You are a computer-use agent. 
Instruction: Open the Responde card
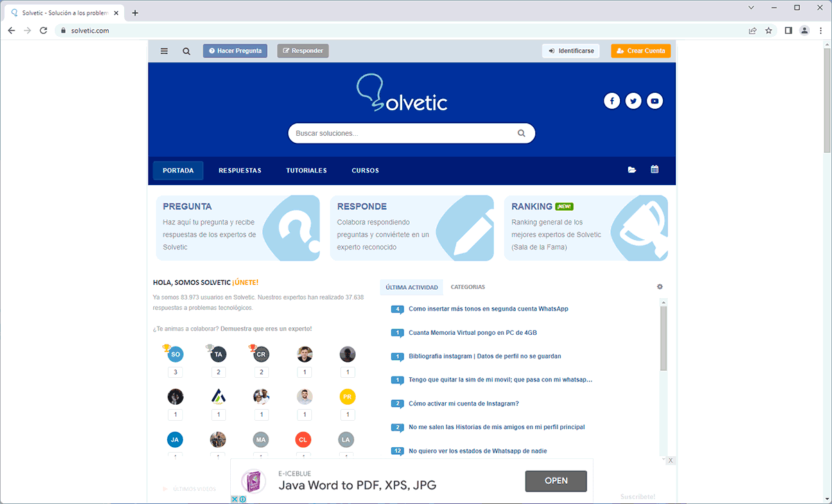(412, 228)
